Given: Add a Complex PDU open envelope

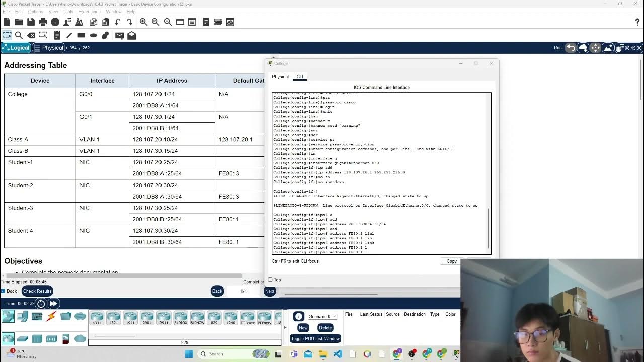Looking at the screenshot, I should [x=131, y=35].
